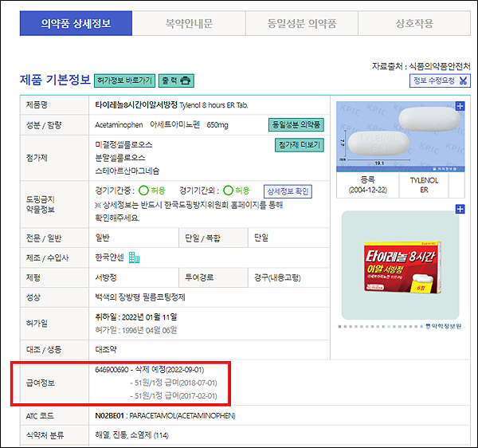Click the 등록 (2004-12-22) cell under pill image
This screenshot has height=448, width=478.
click(x=367, y=185)
